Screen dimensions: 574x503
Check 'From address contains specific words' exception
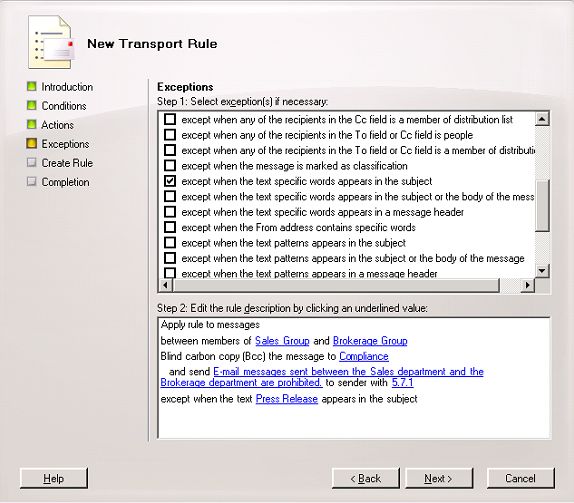tap(170, 227)
